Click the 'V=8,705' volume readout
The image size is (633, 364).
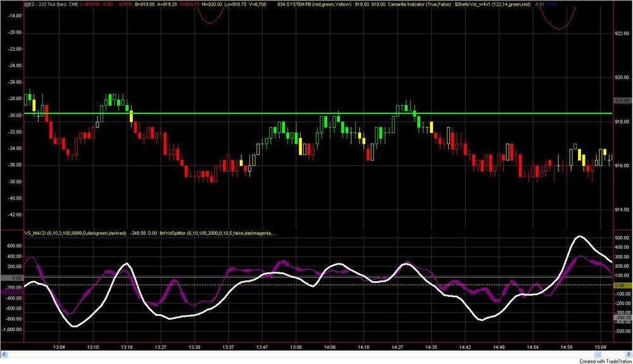click(x=258, y=4)
